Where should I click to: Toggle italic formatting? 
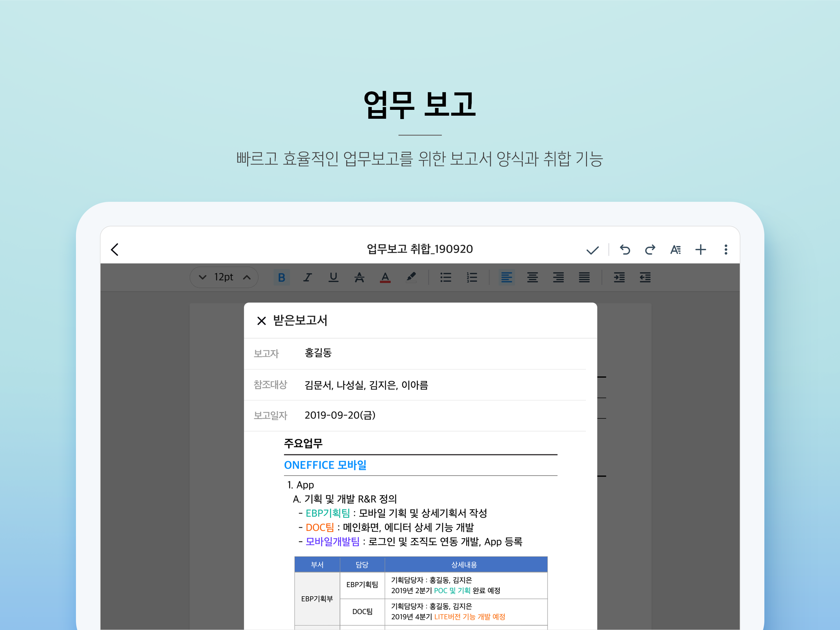[x=307, y=277]
